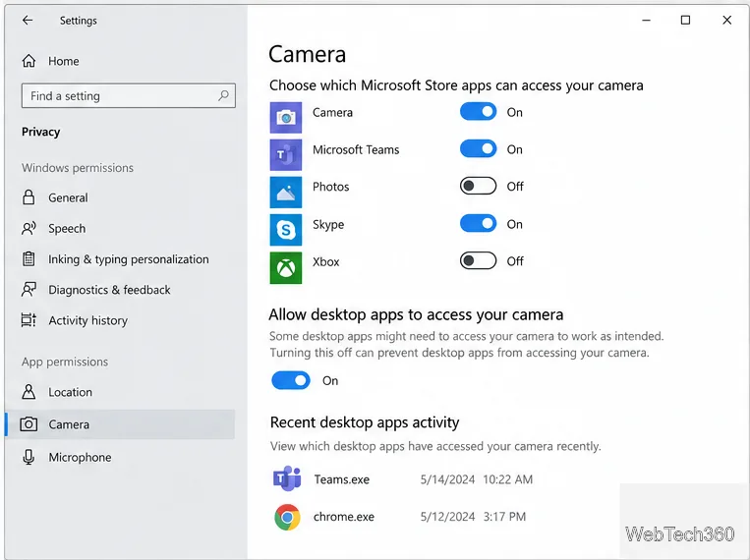Click the App permissions section label
The height and width of the screenshot is (560, 750).
65,362
